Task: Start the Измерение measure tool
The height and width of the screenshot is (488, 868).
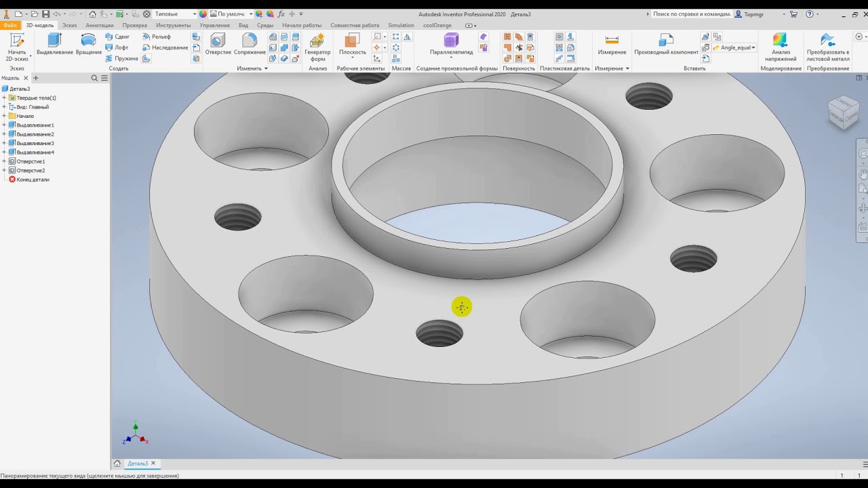Action: (612, 45)
